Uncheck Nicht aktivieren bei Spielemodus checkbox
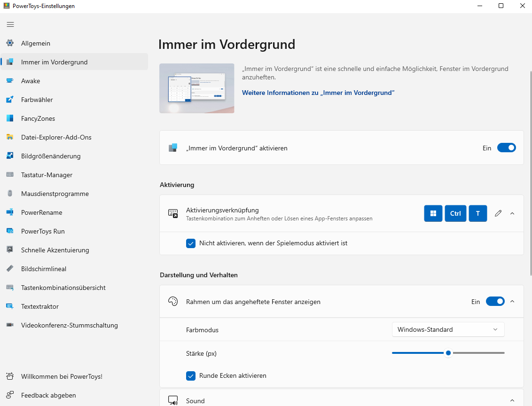Image resolution: width=532 pixels, height=406 pixels. 191,243
